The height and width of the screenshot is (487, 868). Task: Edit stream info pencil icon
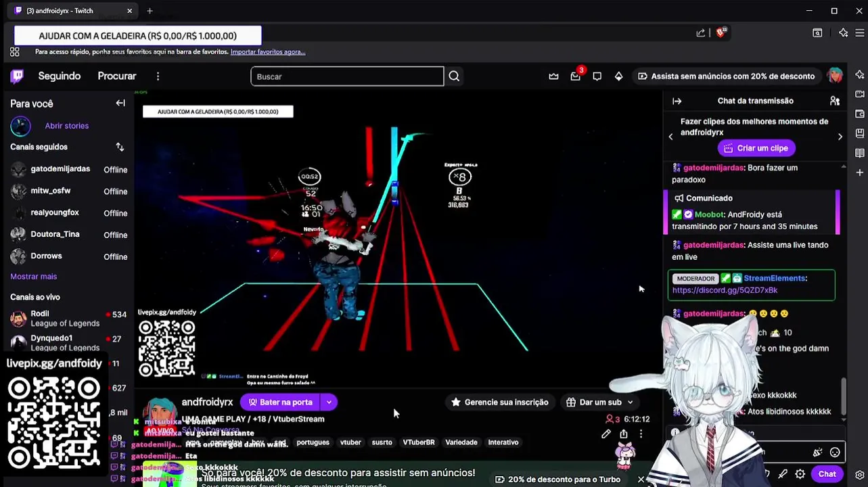(x=606, y=434)
